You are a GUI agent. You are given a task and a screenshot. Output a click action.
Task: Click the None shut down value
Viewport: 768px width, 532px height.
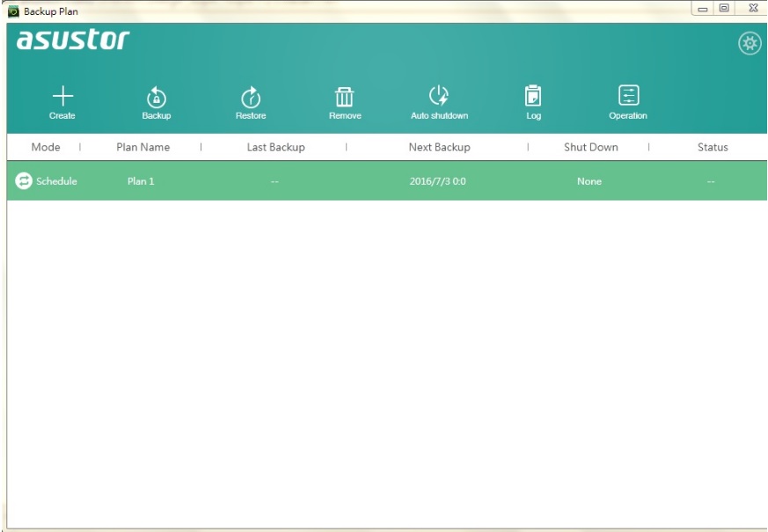click(589, 181)
